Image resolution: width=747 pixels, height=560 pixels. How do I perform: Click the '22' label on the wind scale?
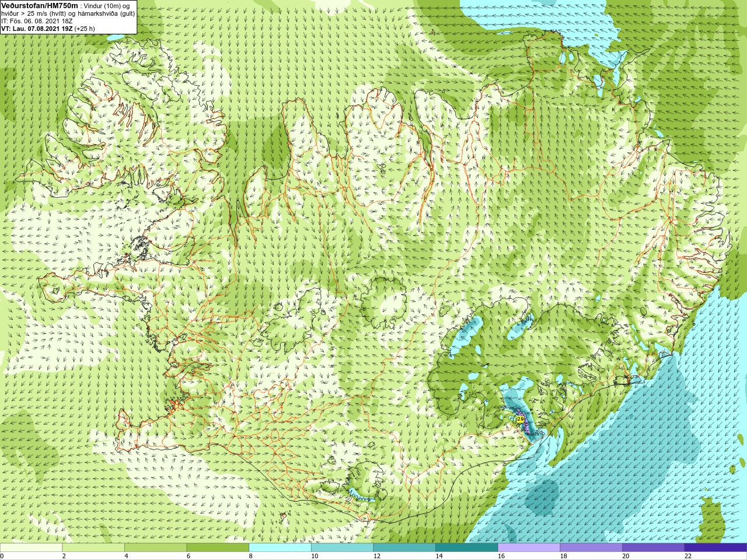[x=688, y=556]
